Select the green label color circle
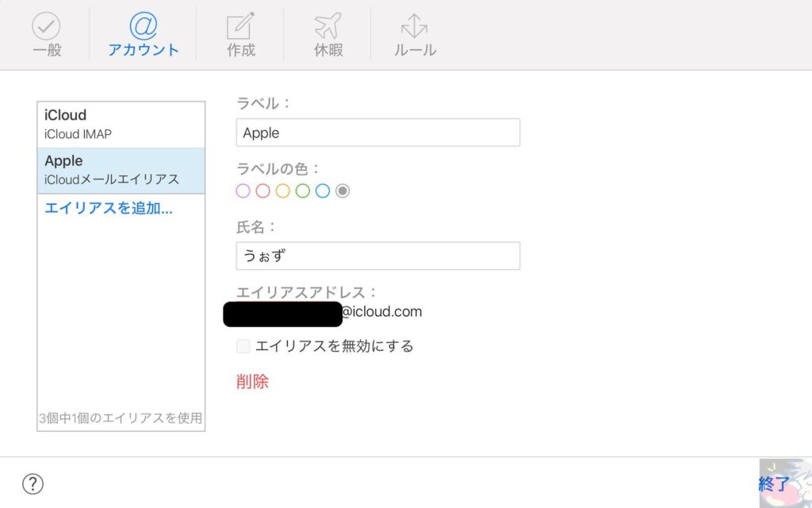 click(x=303, y=190)
